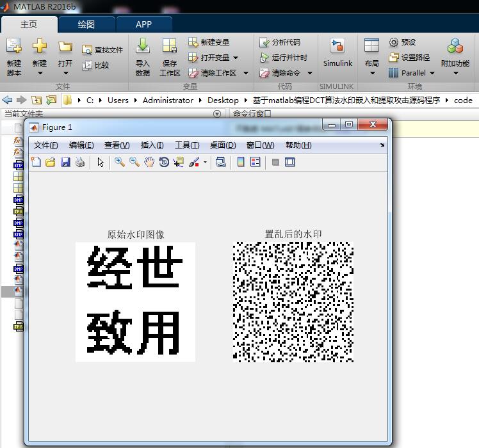
Task: Open the View (查看) menu in Figure 1
Action: coord(117,145)
